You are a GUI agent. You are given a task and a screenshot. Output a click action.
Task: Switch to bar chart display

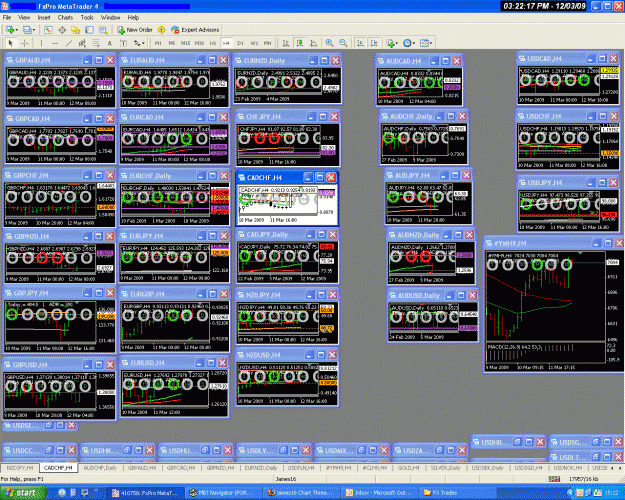(x=286, y=43)
